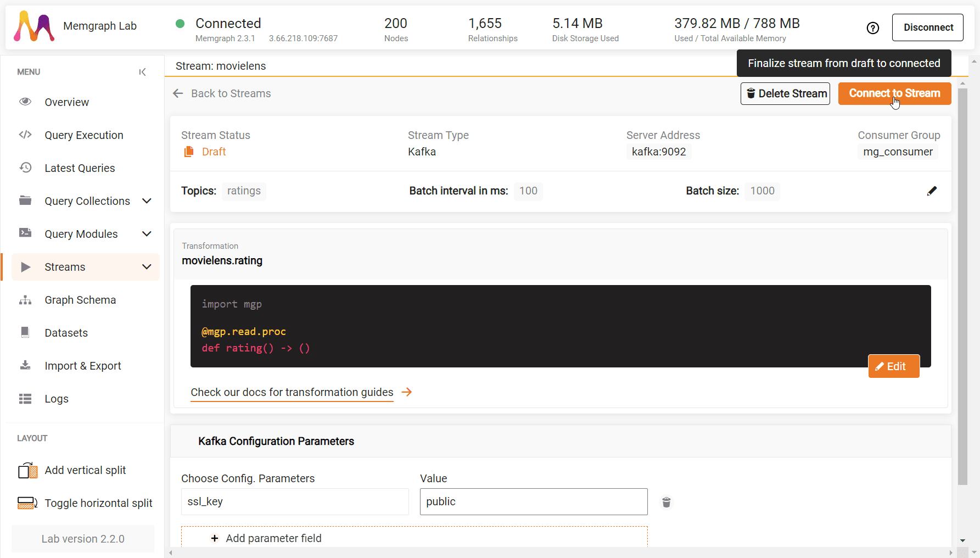Click the green Connected status dot

pos(180,24)
